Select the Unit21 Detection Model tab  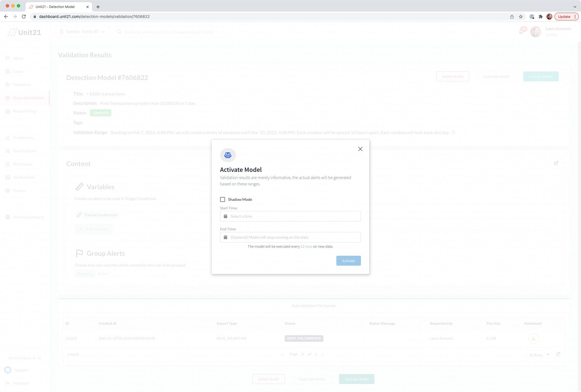55,7
